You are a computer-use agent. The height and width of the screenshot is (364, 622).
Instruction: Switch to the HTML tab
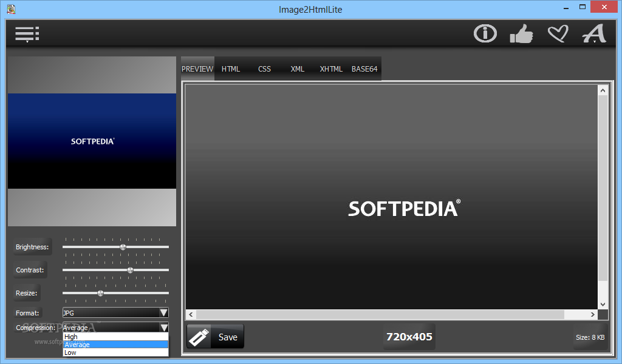pos(230,69)
